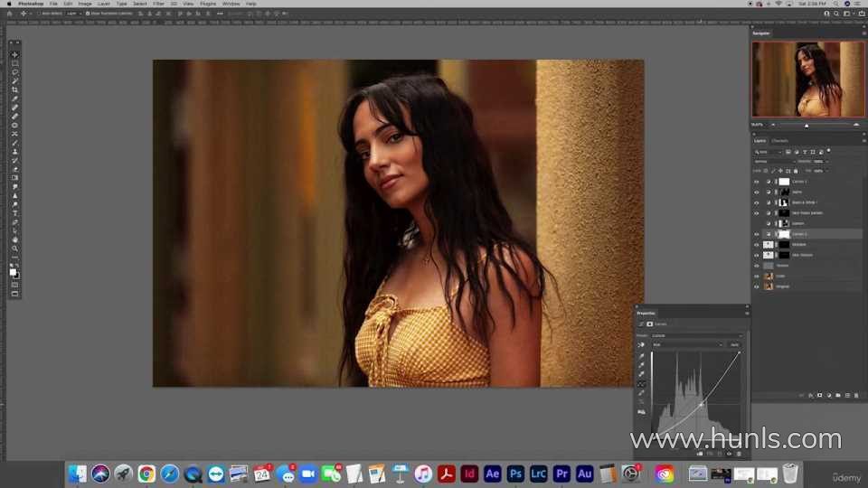Toggle visibility of the top Curves 1 layer

(757, 182)
